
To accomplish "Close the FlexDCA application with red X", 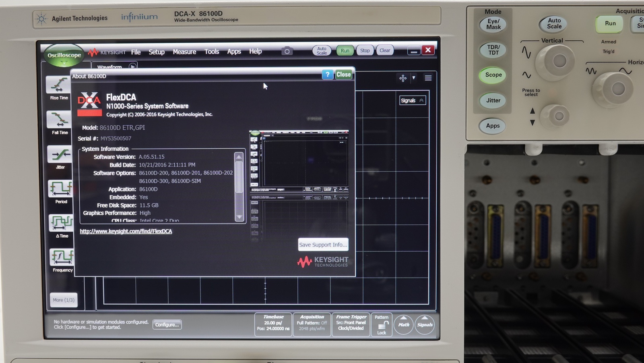I will [428, 50].
